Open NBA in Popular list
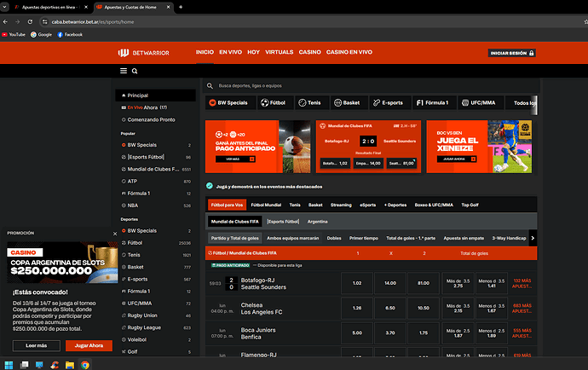 [x=155, y=205]
